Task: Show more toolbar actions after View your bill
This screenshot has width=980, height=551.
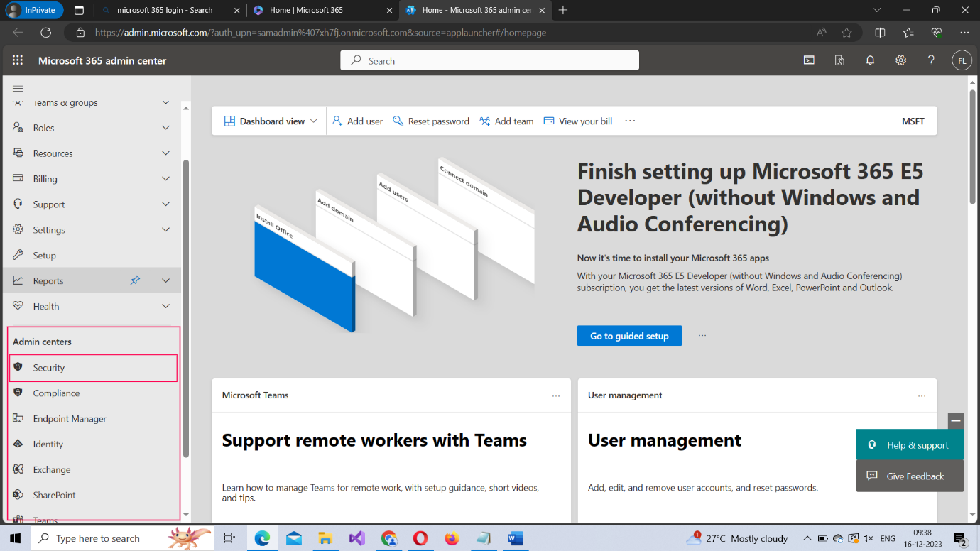Action: pyautogui.click(x=630, y=121)
